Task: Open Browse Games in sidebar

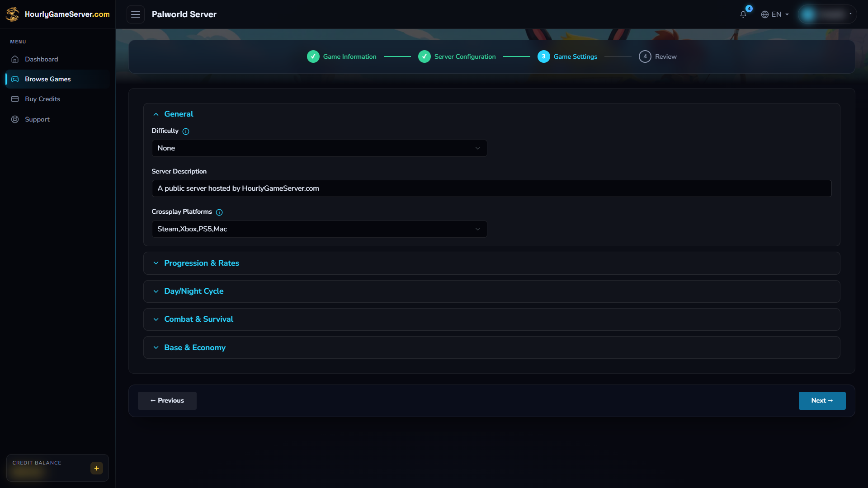Action: 57,79
